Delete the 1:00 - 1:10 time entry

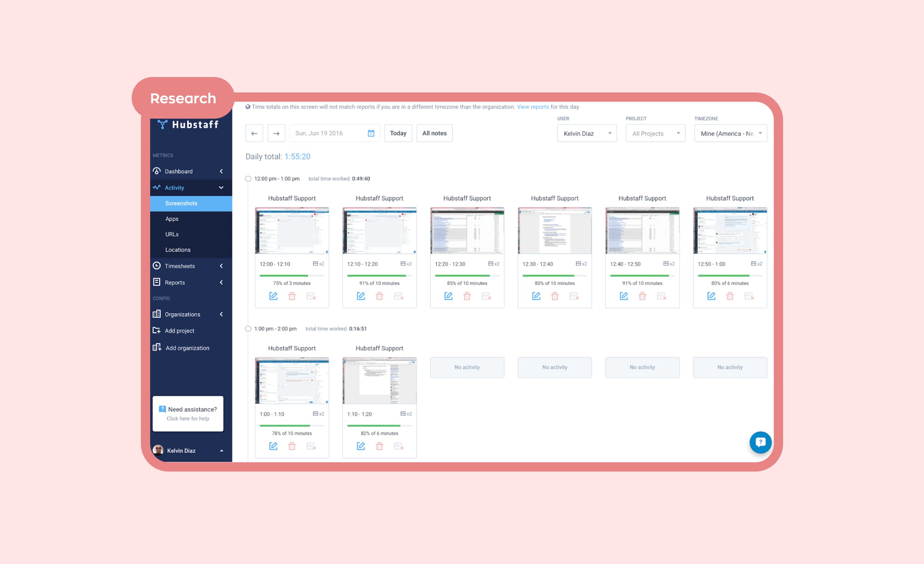pos(292,446)
